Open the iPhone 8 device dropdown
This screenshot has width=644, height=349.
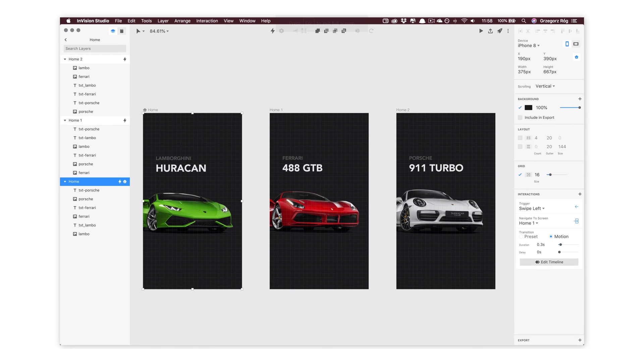tap(529, 46)
